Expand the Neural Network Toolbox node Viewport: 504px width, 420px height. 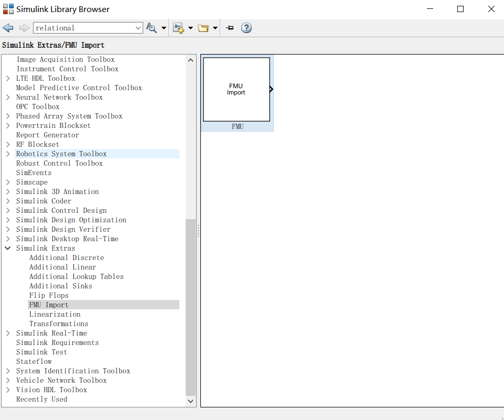tap(8, 98)
